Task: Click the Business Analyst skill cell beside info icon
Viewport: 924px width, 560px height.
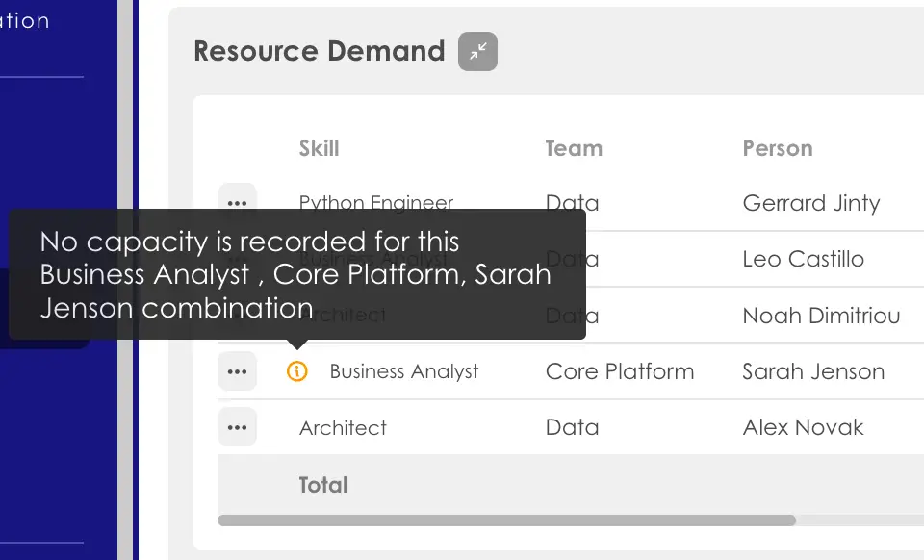Action: (403, 371)
